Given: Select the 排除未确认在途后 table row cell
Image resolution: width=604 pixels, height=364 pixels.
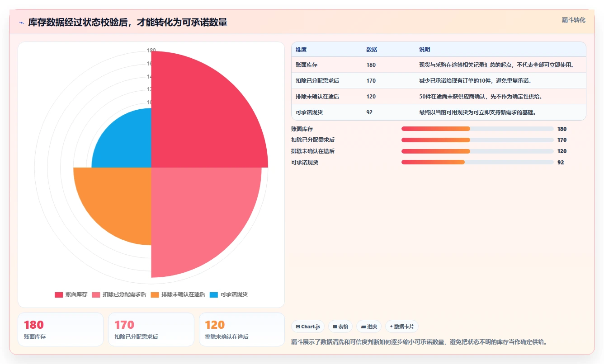Looking at the screenshot, I should 317,97.
